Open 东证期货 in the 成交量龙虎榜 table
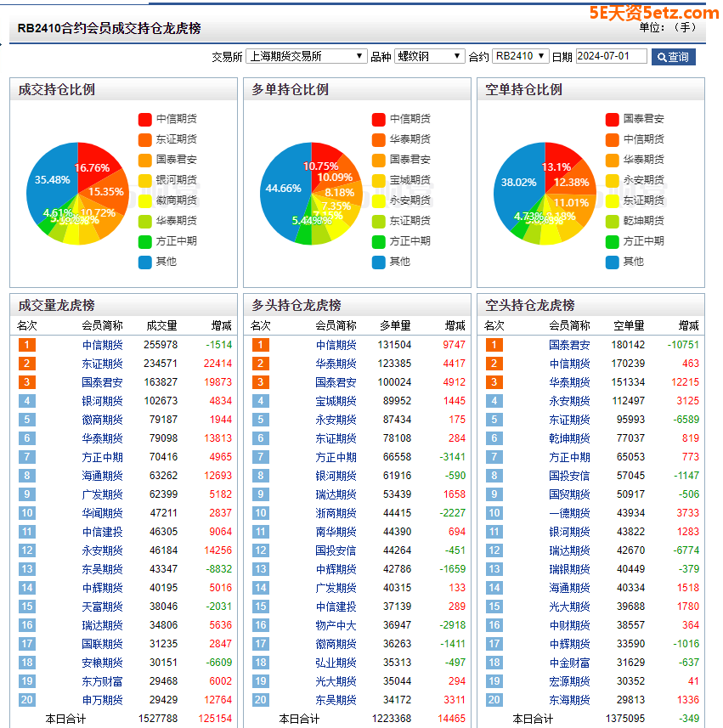This screenshot has height=728, width=723. tap(103, 364)
